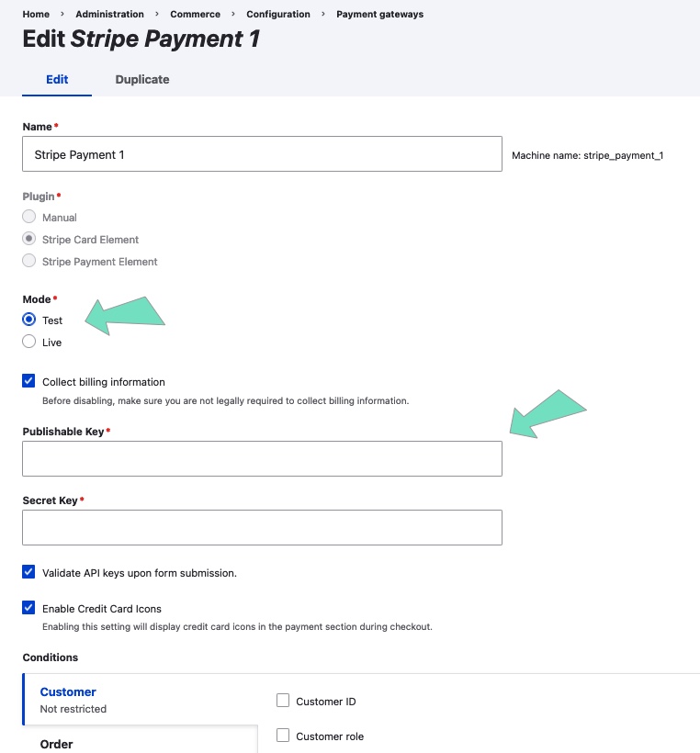Click the Conditions section heading

pyautogui.click(x=51, y=657)
